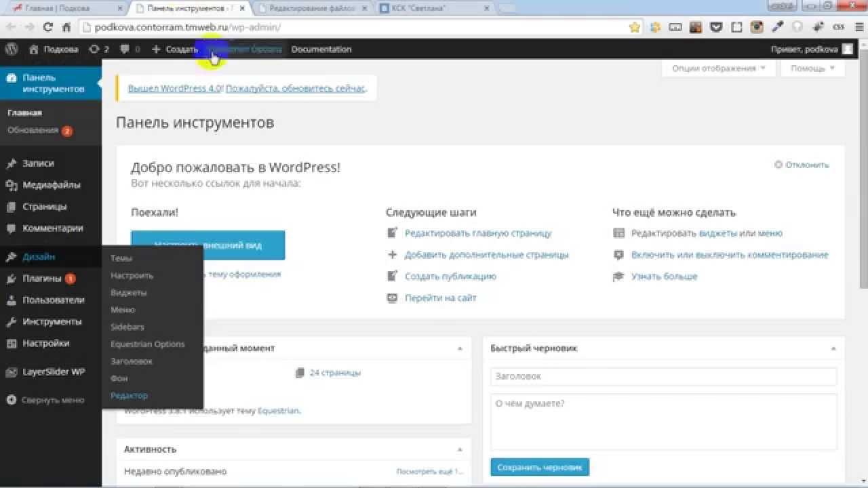Image resolution: width=868 pixels, height=488 pixels.
Task: Click Редактировать главную страницу link
Action: tap(478, 233)
